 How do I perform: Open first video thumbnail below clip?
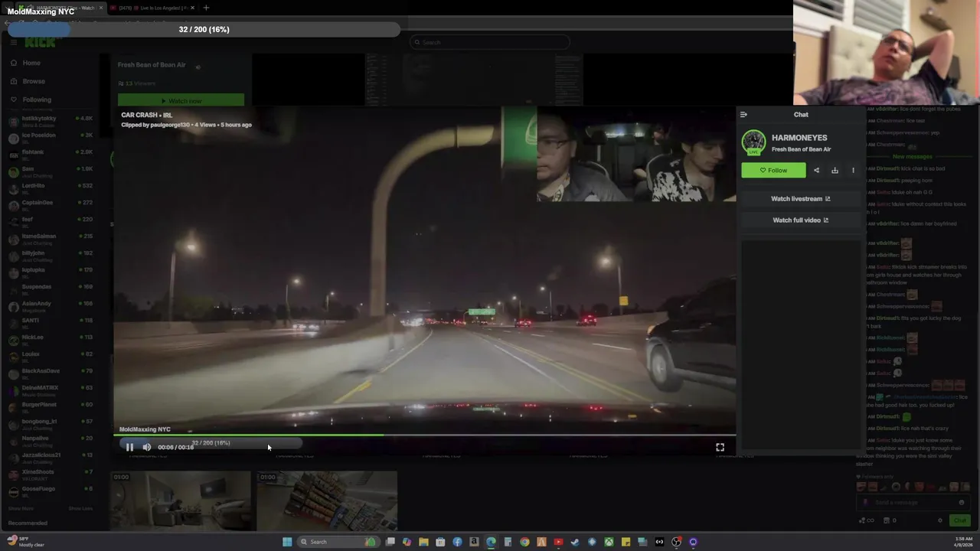coord(181,501)
